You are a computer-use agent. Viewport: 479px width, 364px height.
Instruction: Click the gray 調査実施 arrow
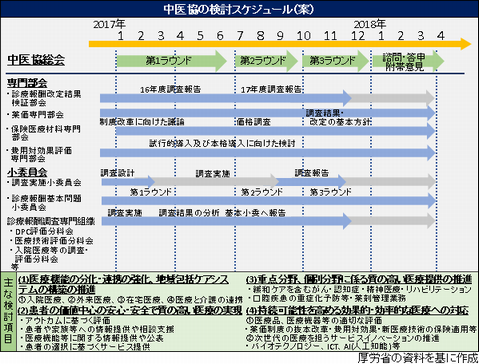[217, 182]
